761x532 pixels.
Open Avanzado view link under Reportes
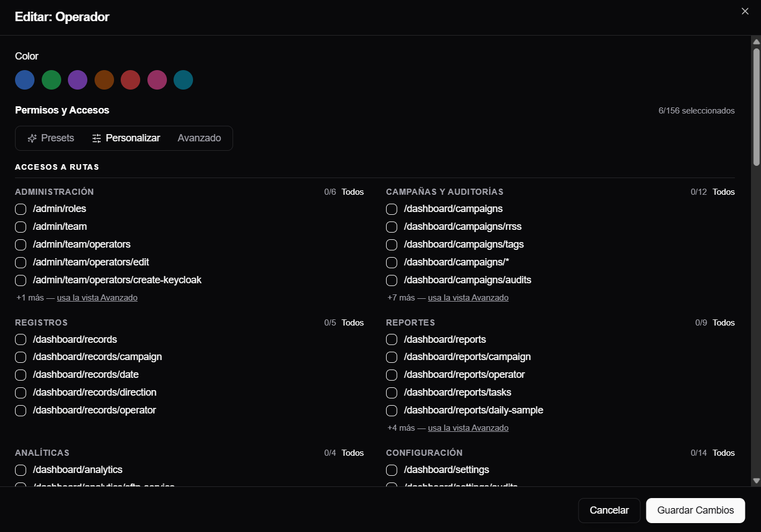pyautogui.click(x=468, y=428)
